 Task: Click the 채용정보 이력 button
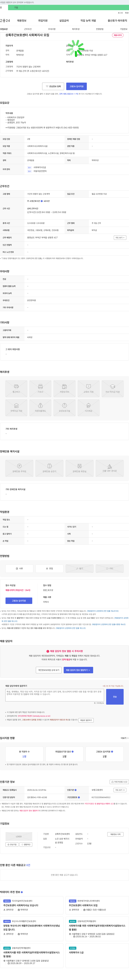[x=115, y=834]
